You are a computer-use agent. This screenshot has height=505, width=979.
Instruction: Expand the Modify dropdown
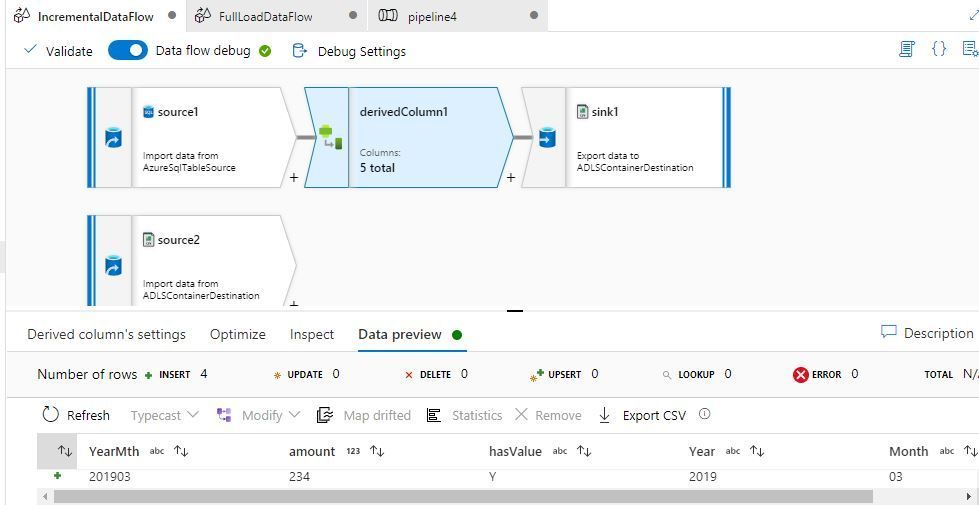259,415
